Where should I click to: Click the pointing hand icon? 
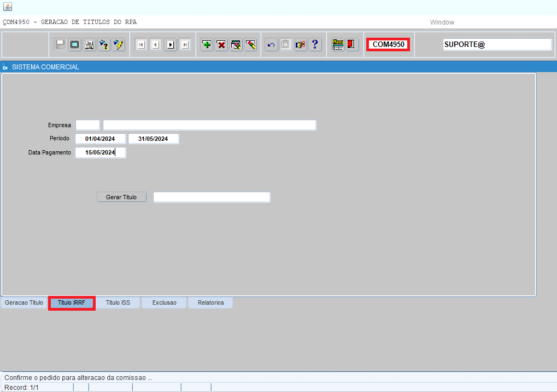301,45
